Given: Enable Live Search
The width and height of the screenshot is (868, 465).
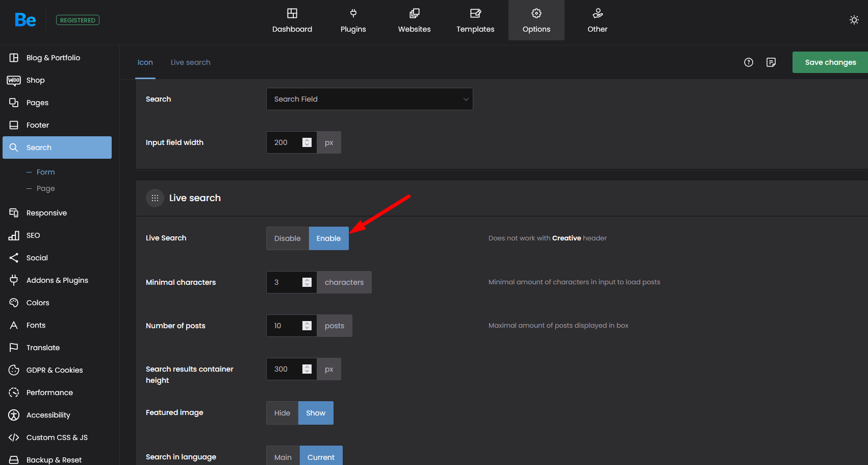Looking at the screenshot, I should point(329,238).
